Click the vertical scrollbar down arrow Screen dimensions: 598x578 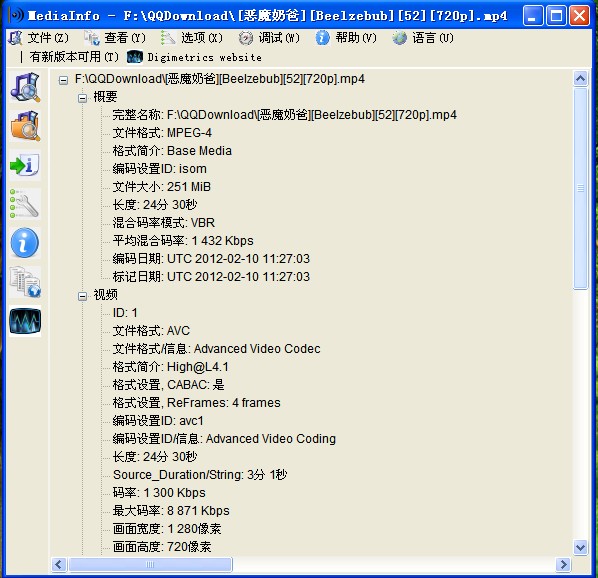pyautogui.click(x=580, y=547)
